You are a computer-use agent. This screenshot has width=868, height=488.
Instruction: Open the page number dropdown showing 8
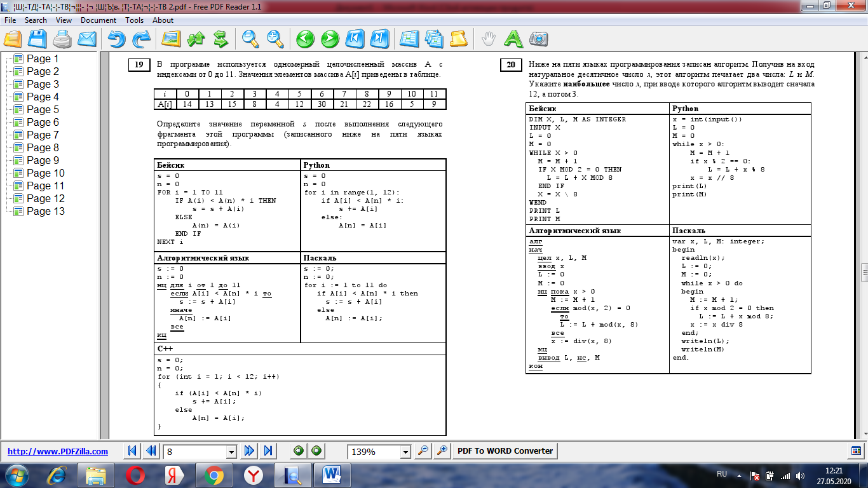[231, 452]
